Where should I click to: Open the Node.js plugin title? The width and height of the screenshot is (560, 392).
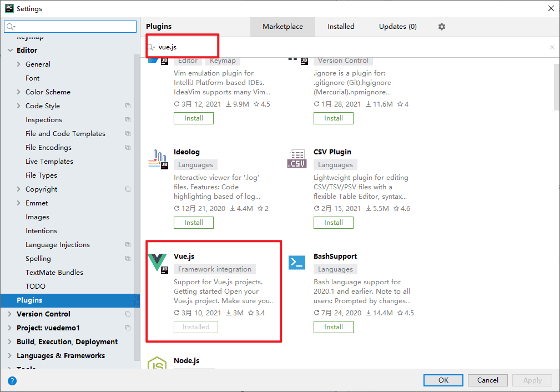[186, 360]
